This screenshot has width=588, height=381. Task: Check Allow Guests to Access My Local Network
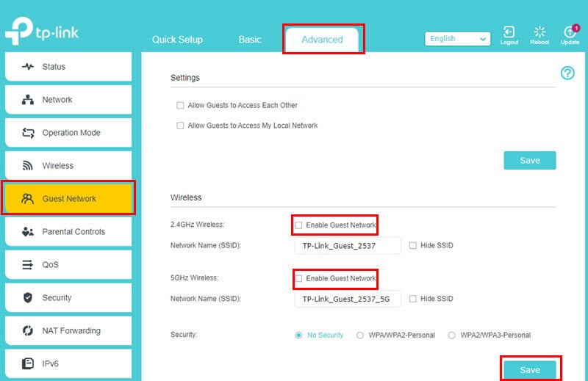[x=180, y=126]
